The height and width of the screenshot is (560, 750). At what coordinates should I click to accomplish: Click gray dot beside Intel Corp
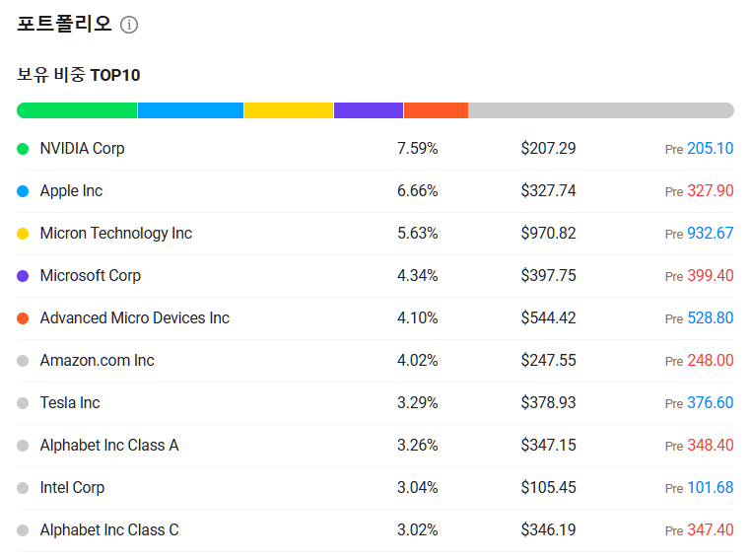(x=23, y=488)
